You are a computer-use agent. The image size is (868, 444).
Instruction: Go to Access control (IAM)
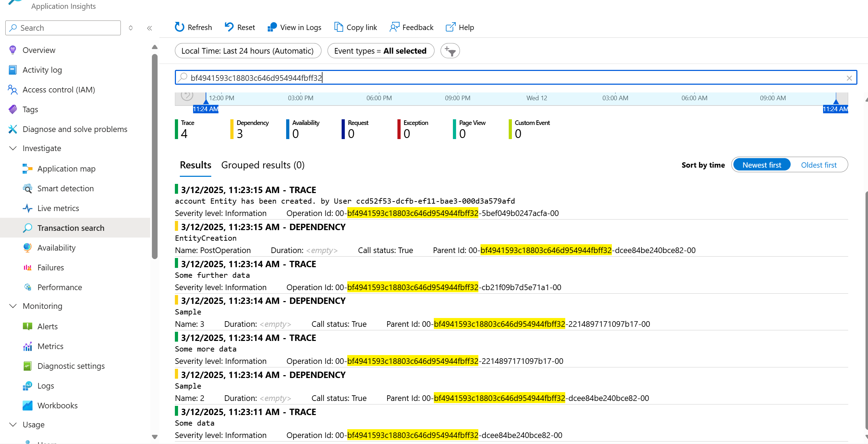(59, 90)
